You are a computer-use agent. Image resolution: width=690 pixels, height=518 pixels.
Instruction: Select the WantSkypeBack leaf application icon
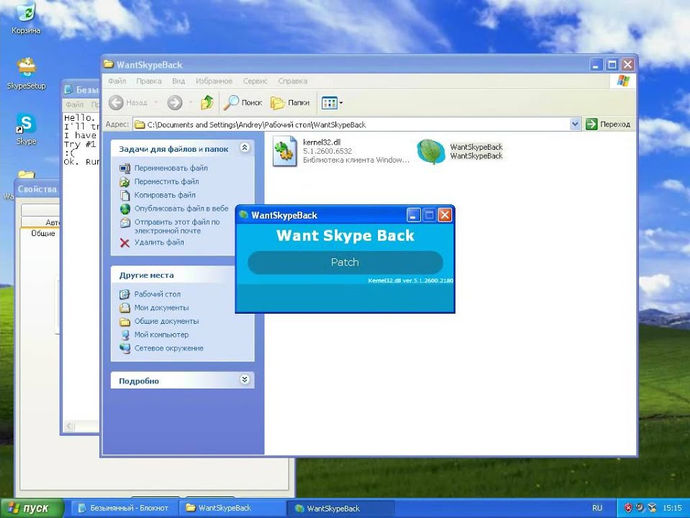click(431, 151)
